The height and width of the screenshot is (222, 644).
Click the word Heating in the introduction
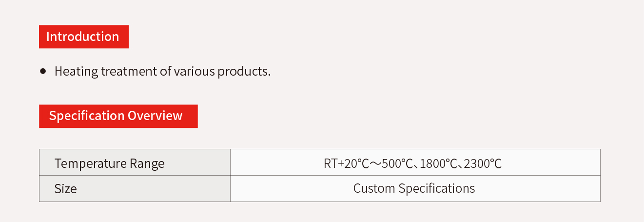(x=76, y=72)
